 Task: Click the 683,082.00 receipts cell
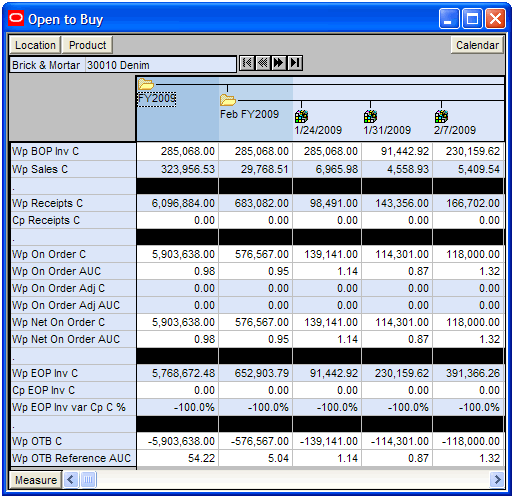pyautogui.click(x=256, y=203)
